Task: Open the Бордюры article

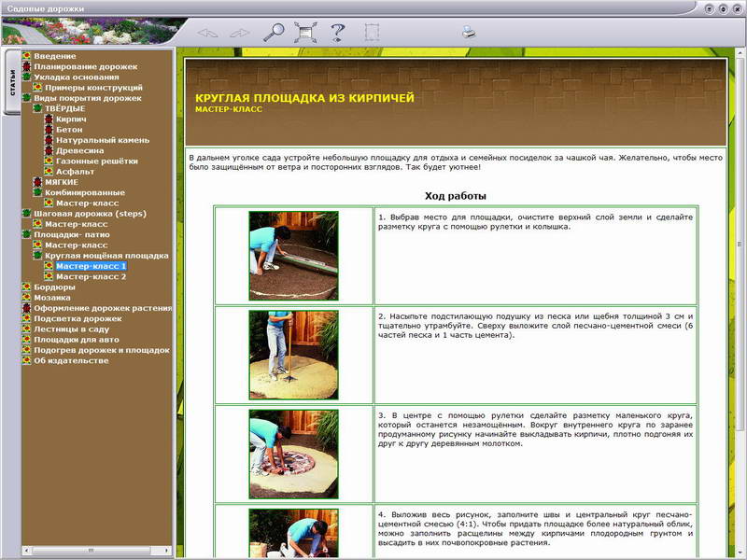Action: 54,287
